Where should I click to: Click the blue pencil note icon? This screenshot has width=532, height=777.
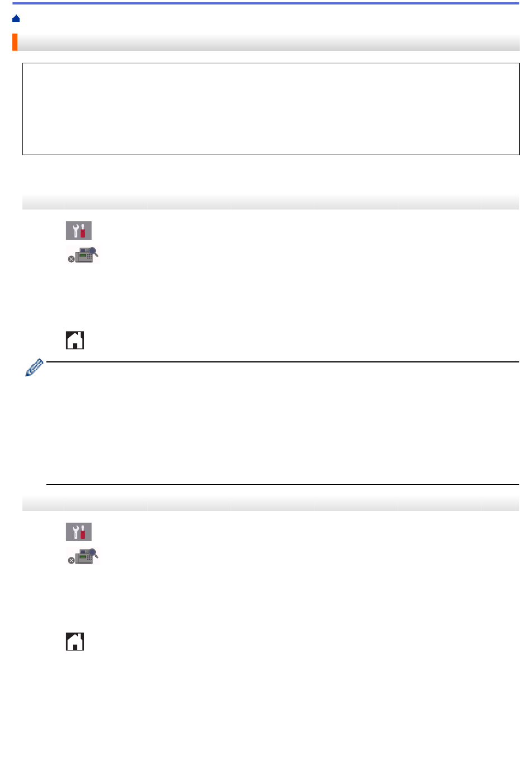click(x=34, y=367)
